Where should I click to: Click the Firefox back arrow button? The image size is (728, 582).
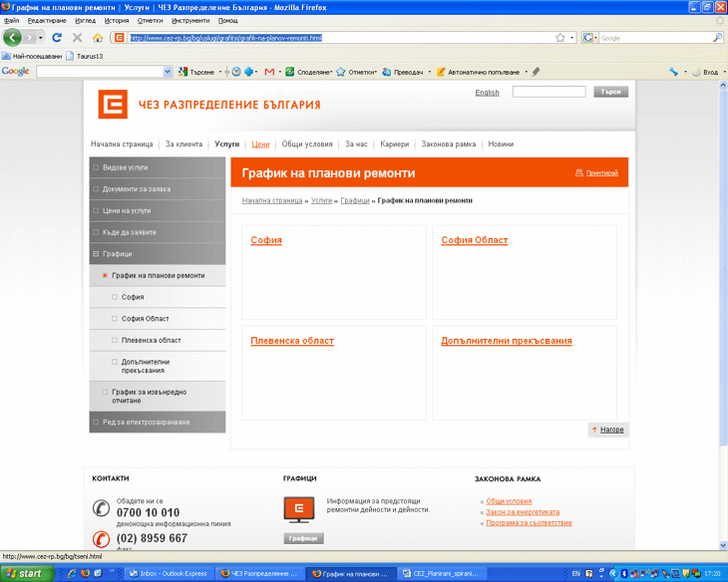click(x=13, y=38)
